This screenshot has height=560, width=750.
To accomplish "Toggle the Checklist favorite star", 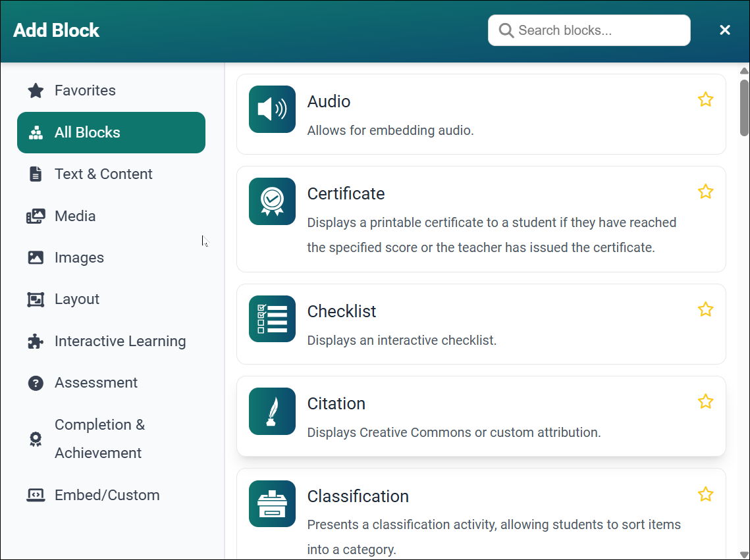I will (705, 309).
